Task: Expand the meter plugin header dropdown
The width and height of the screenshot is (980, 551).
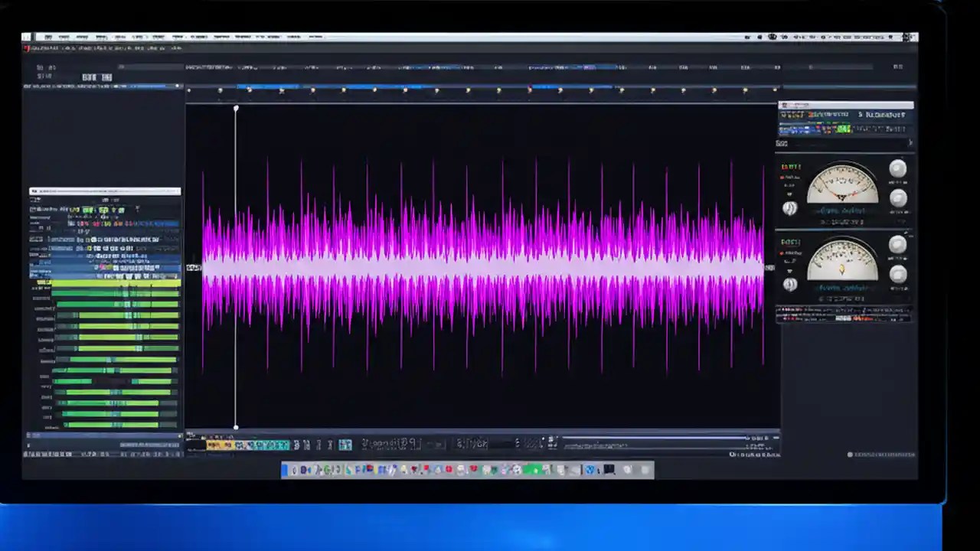Action: click(x=910, y=106)
